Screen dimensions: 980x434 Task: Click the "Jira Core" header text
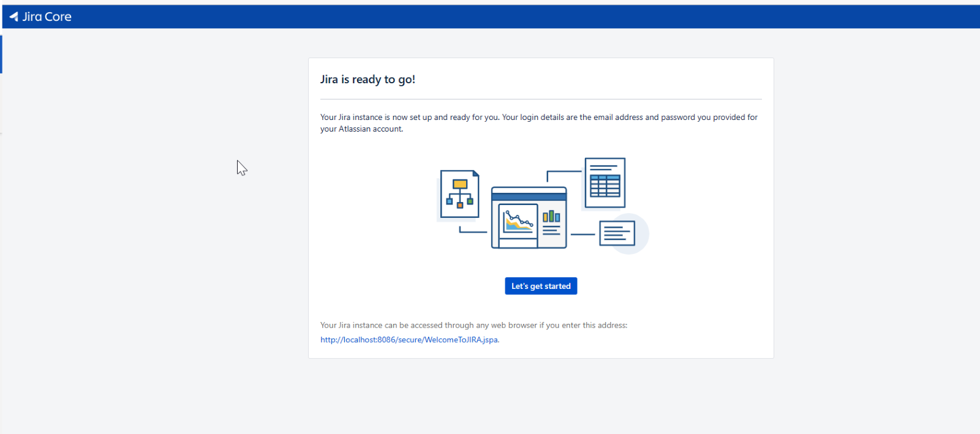coord(47,17)
